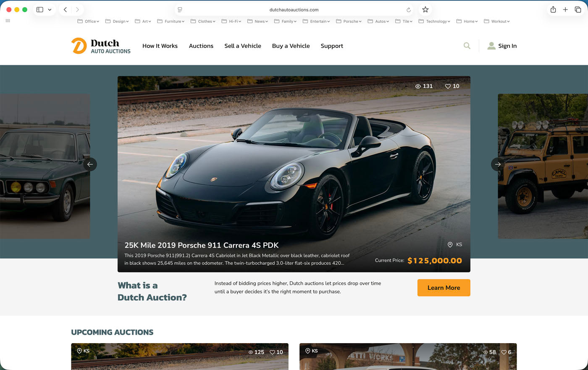Bookmark page with star icon

click(425, 10)
